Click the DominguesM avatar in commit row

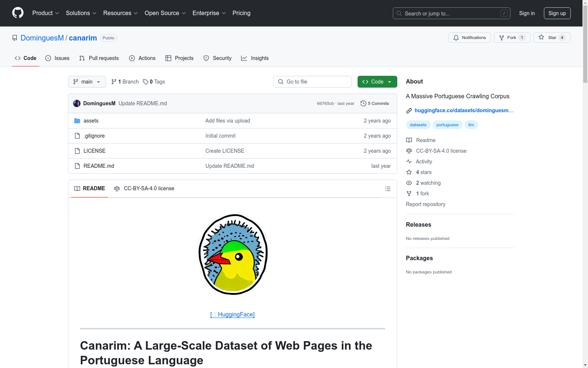tap(77, 103)
